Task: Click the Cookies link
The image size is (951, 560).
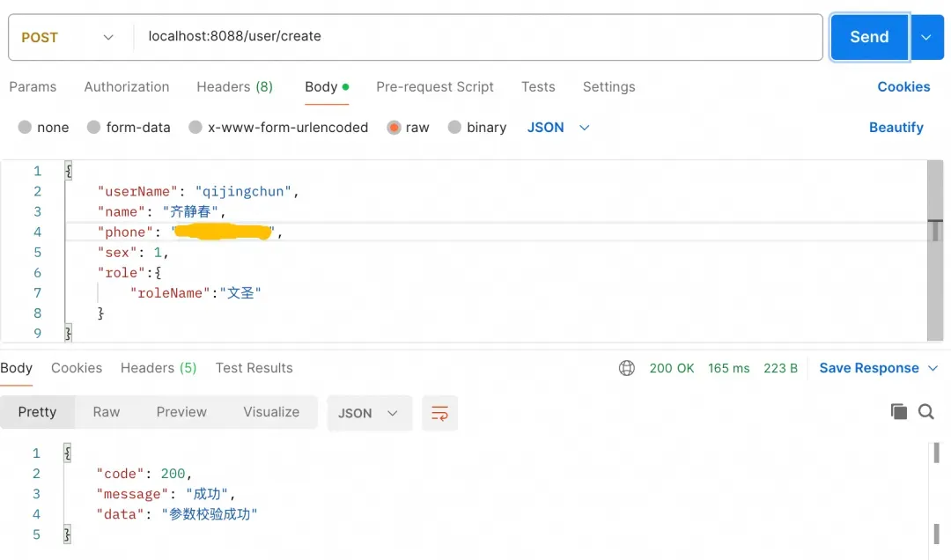Action: (903, 87)
